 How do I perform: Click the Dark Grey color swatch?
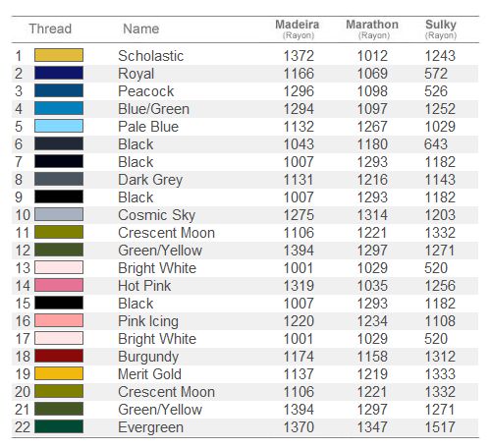coord(59,179)
